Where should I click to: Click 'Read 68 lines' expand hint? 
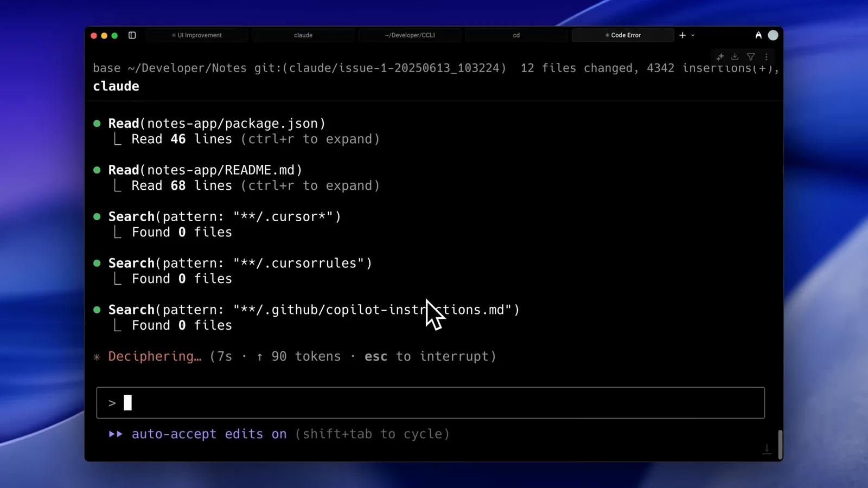(x=256, y=186)
